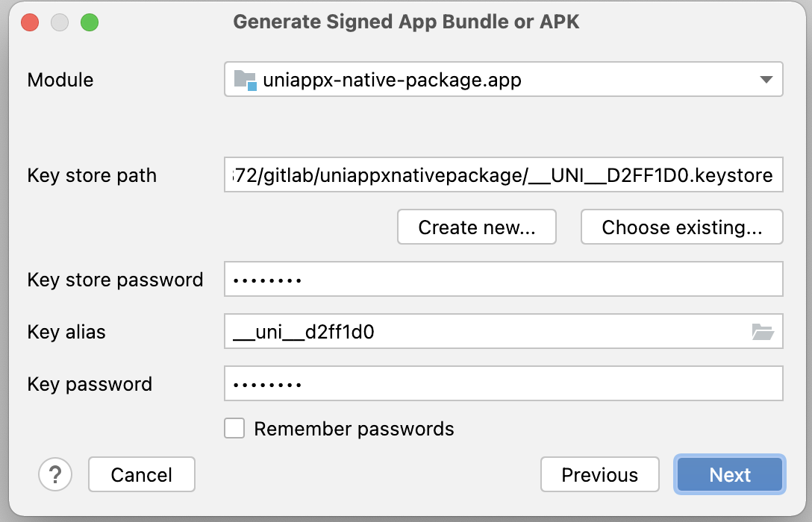Click the module folder icon beside uniappx-native-package.app
Screen dimensions: 812x522
(x=245, y=81)
